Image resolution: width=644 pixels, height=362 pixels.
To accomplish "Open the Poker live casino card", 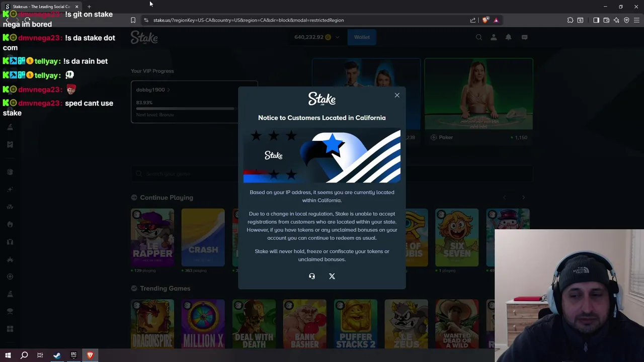I will [x=478, y=101].
